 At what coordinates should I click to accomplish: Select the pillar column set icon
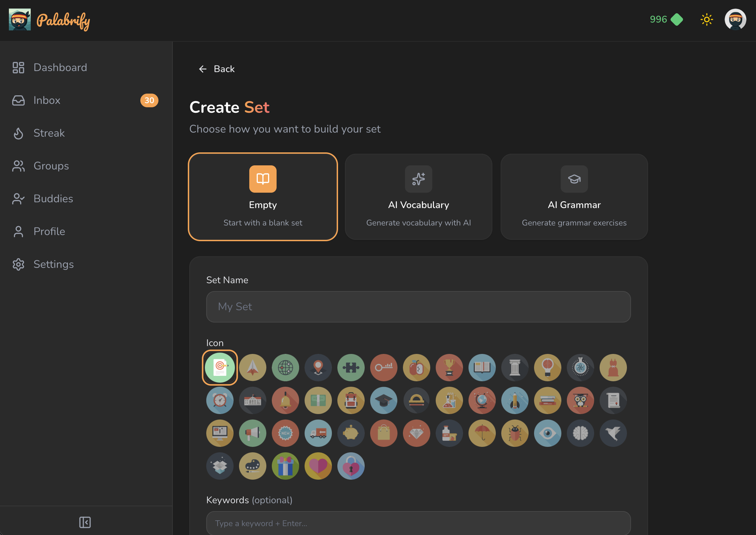515,368
